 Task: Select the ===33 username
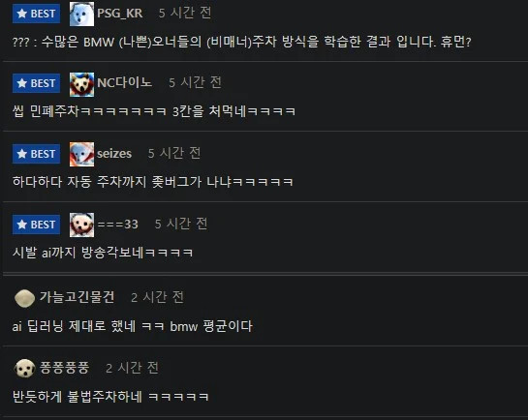click(x=117, y=224)
